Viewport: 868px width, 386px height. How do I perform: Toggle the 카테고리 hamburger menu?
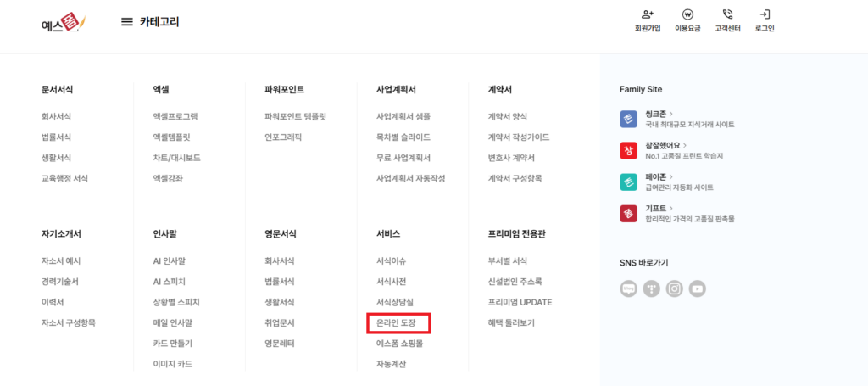[x=126, y=22]
